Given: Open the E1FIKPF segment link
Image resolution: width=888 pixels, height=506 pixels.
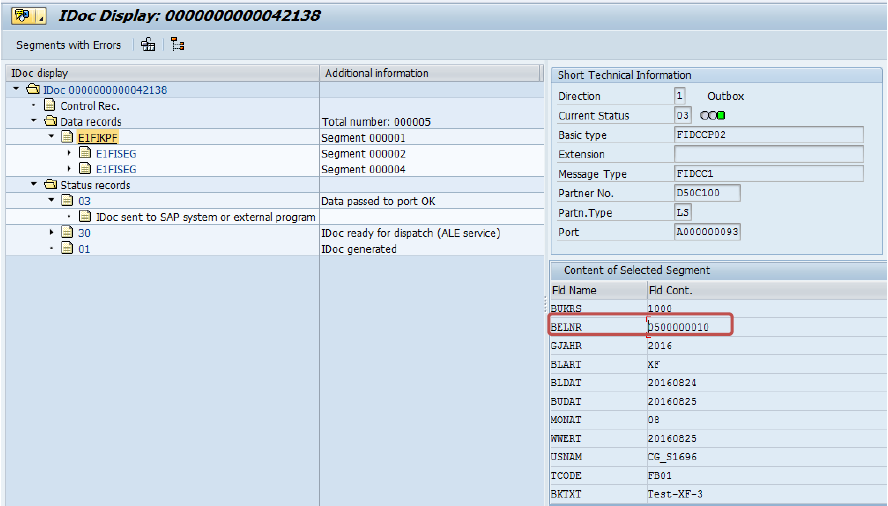Looking at the screenshot, I should coord(99,138).
